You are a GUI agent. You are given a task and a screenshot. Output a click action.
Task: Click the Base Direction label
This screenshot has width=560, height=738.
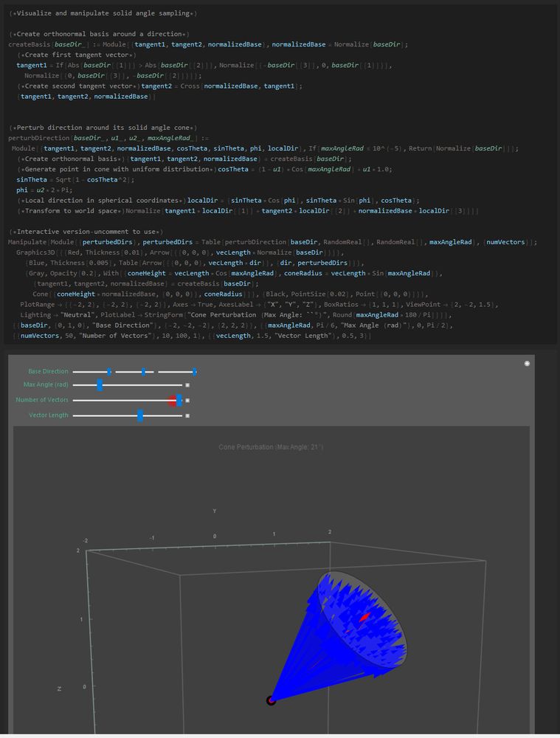48,371
